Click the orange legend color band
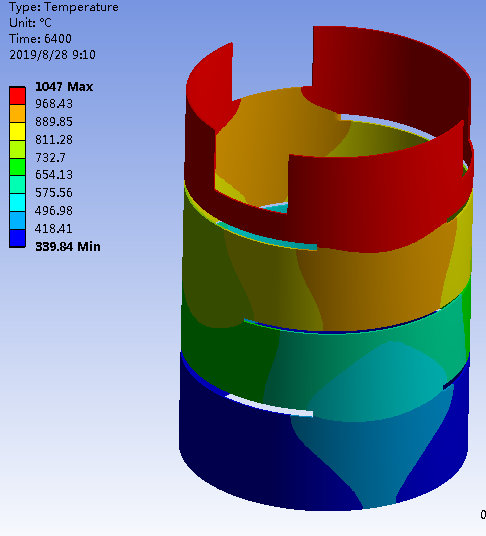Viewport: 486px width, 536px height. tap(17, 113)
